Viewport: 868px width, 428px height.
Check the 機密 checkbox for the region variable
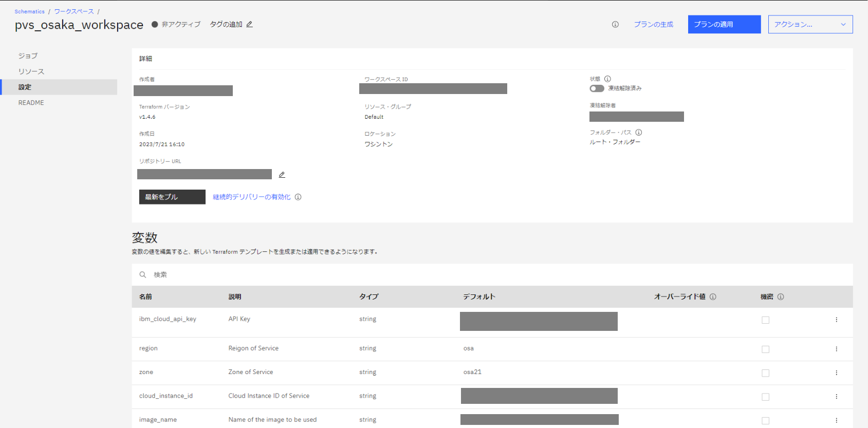click(765, 349)
